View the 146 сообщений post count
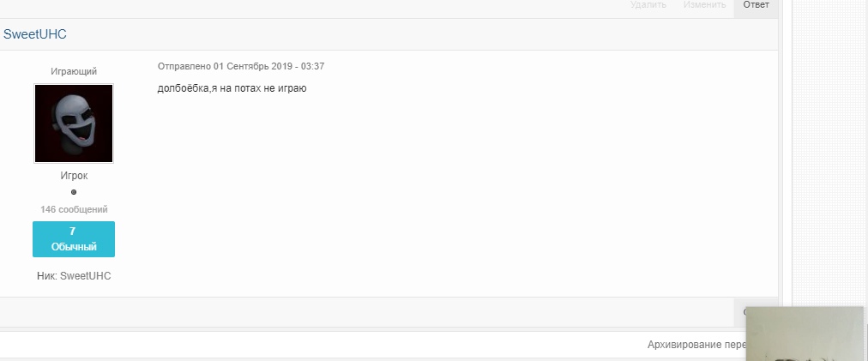 [x=74, y=210]
